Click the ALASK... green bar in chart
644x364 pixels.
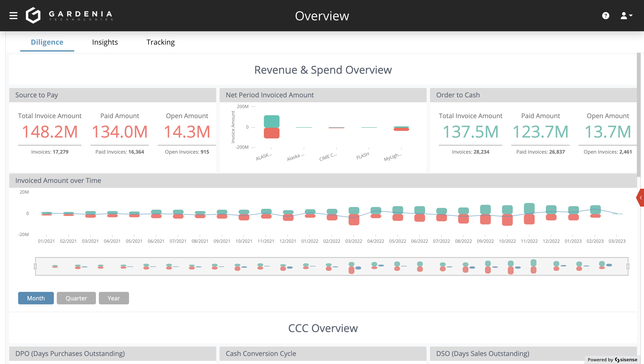pyautogui.click(x=271, y=121)
